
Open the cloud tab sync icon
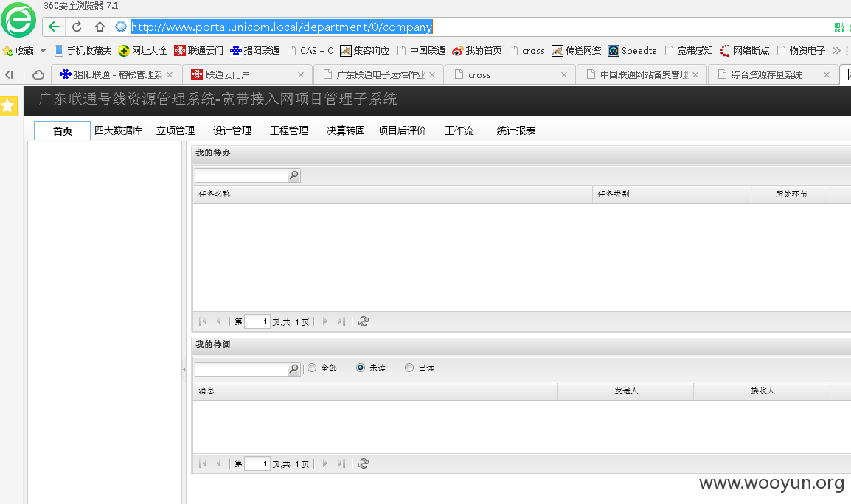(x=38, y=75)
